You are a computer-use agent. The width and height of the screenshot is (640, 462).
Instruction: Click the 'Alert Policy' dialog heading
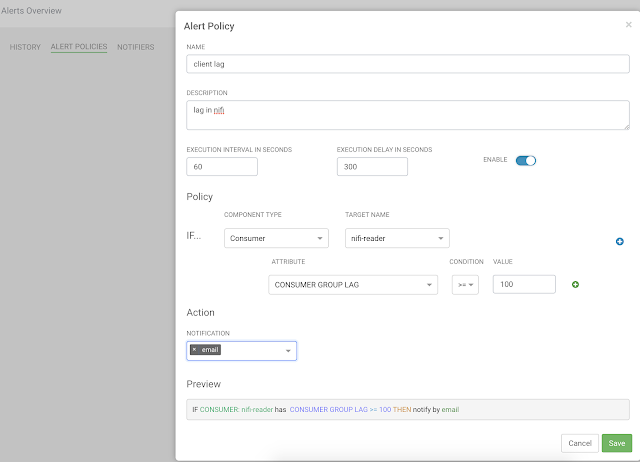(209, 26)
